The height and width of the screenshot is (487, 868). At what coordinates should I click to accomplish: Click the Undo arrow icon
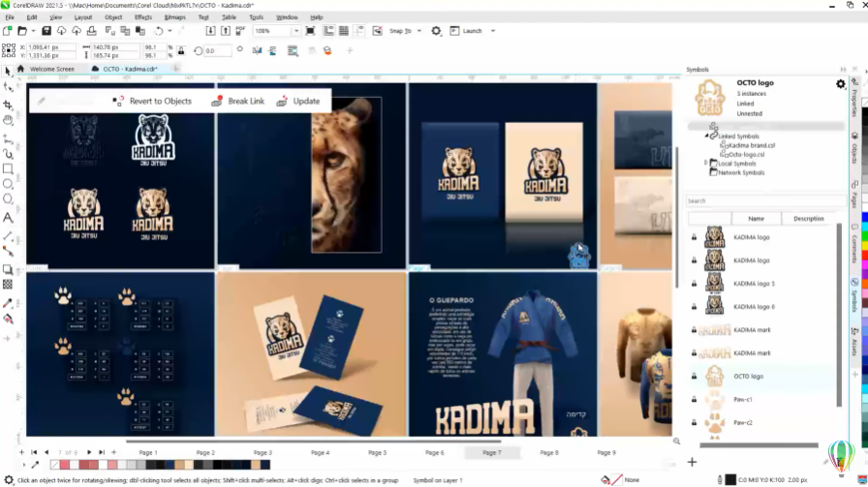(x=159, y=31)
